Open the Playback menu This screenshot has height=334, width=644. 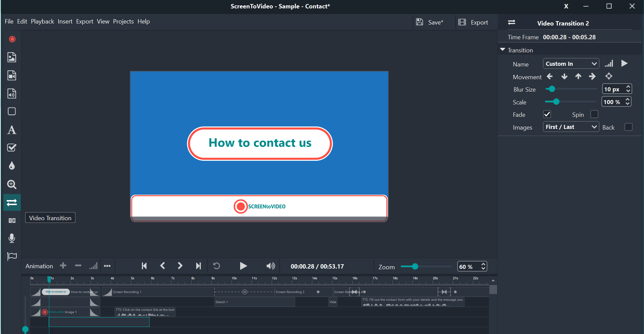42,21
